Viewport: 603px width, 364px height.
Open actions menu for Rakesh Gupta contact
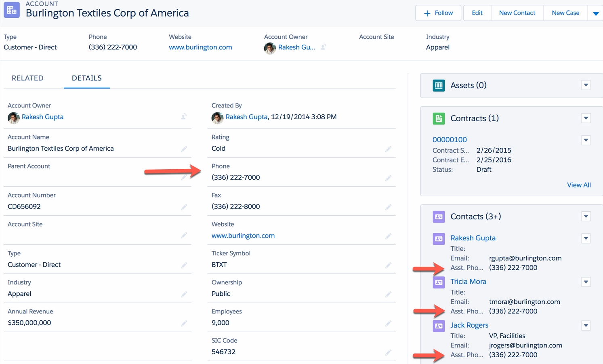pyautogui.click(x=586, y=238)
